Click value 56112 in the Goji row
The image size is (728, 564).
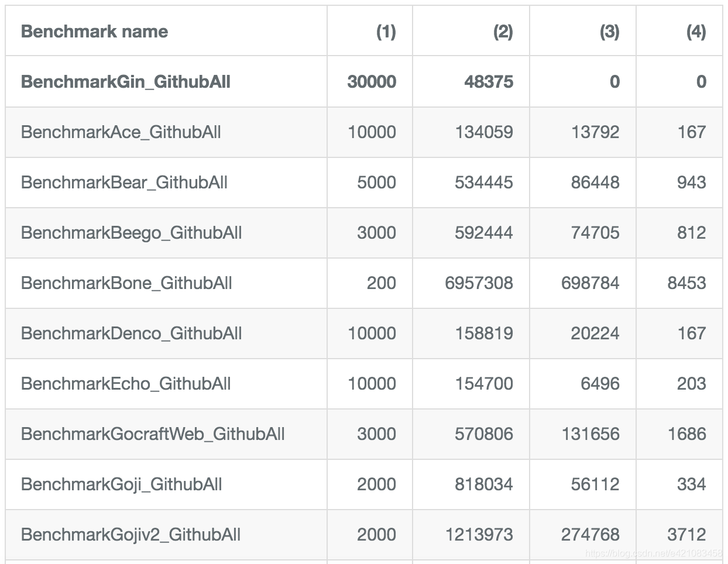595,484
